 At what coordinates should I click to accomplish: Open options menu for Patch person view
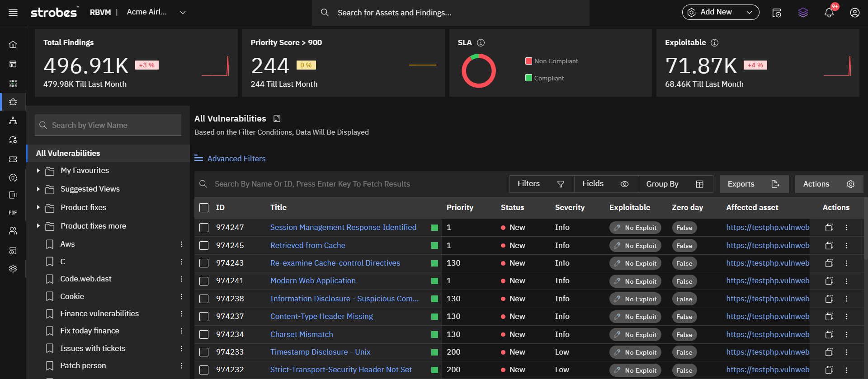point(182,366)
